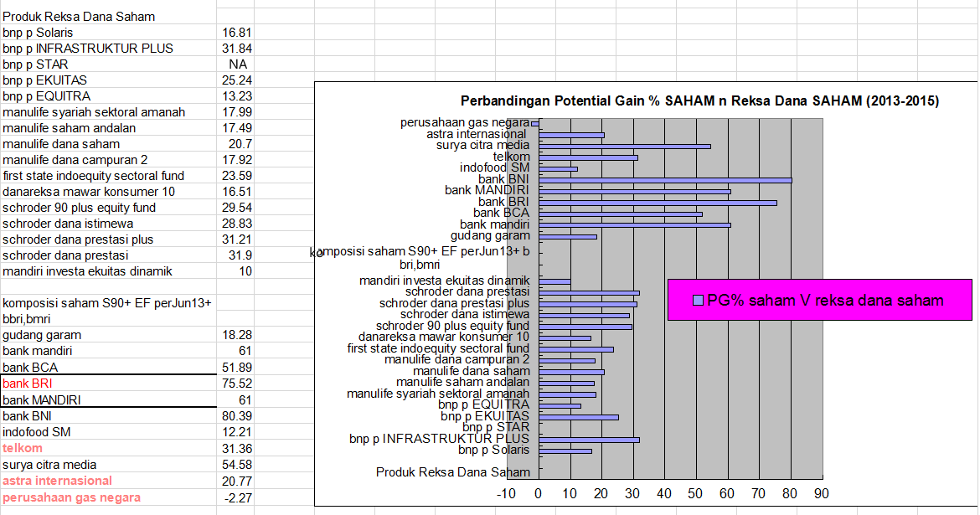This screenshot has height=515, width=980.
Task: Select 'first state indoequity sectoral fund' table cell
Action: pos(108,176)
